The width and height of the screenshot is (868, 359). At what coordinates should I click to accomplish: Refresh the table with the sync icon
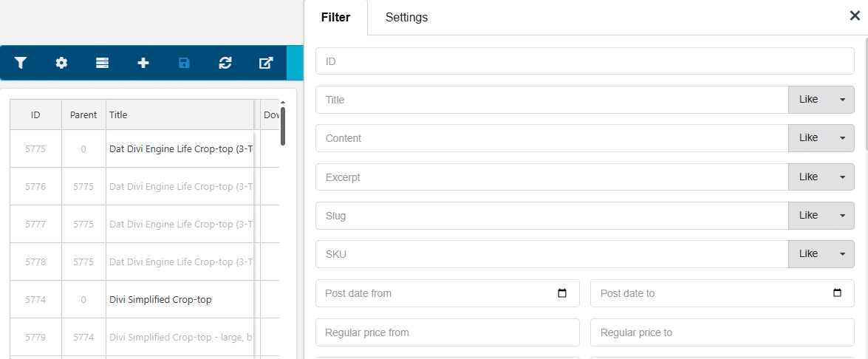225,63
